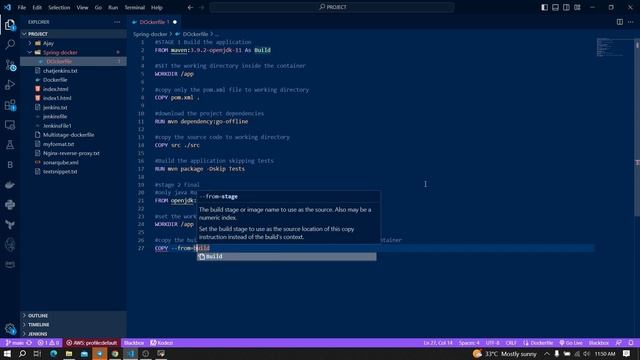
Task: Go forward with the navigation arrow
Action: click(202, 7)
